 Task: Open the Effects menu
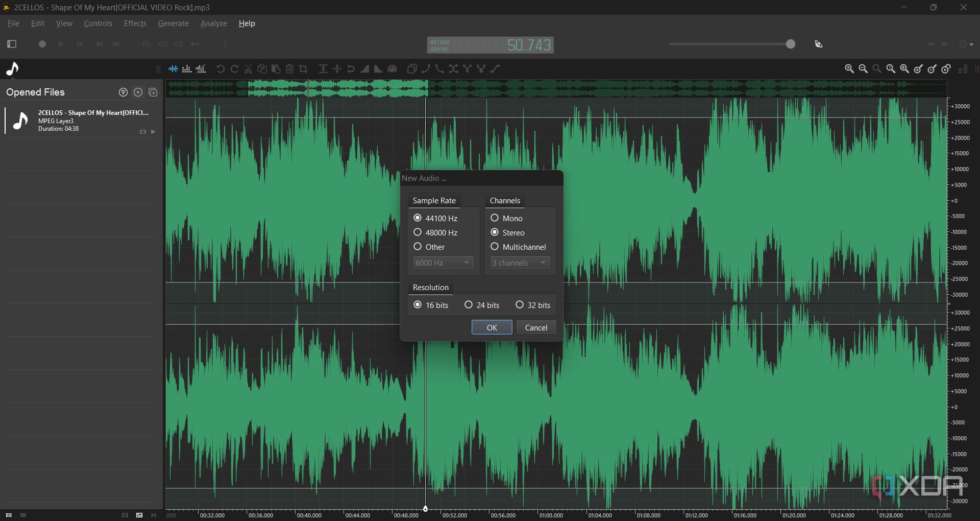pos(135,23)
